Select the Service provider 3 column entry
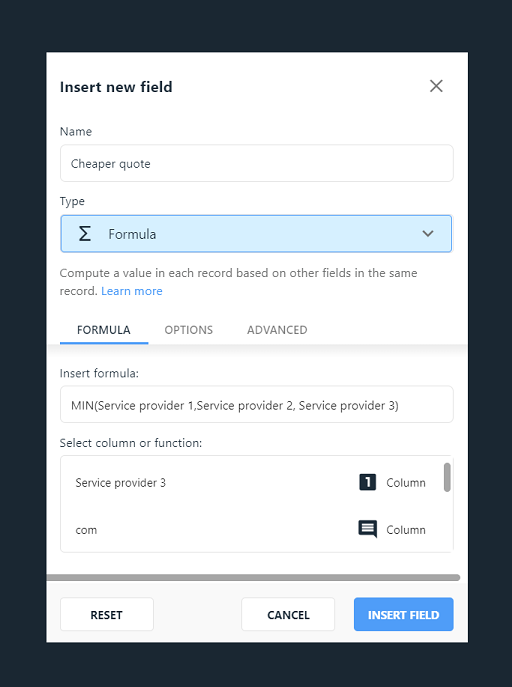 [x=252, y=482]
